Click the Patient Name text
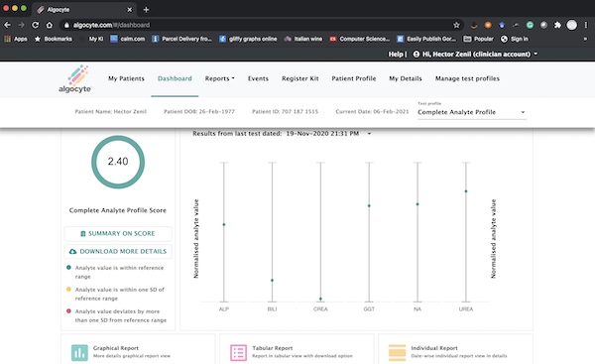The width and height of the screenshot is (595, 364). click(x=110, y=112)
